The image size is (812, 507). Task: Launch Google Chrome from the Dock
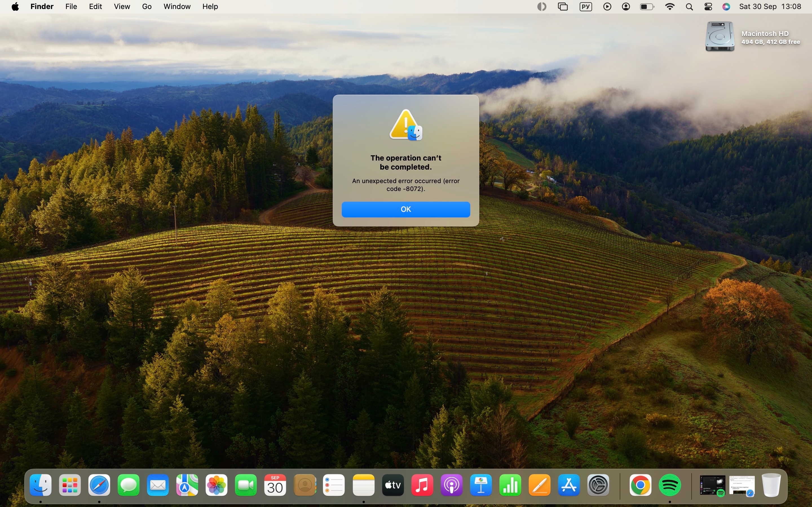pyautogui.click(x=640, y=485)
